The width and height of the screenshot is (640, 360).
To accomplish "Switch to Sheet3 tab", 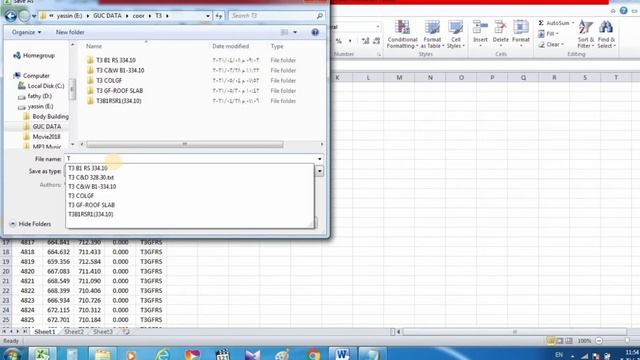I will pyautogui.click(x=103, y=332).
